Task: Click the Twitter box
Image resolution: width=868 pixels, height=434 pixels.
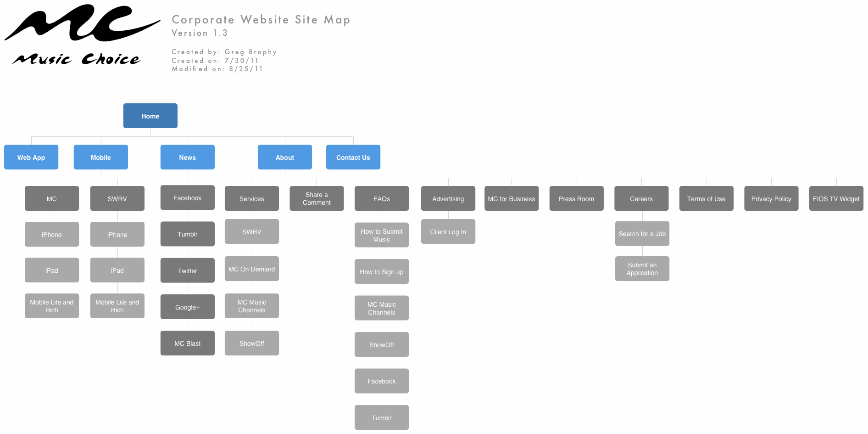Action: [x=188, y=271]
